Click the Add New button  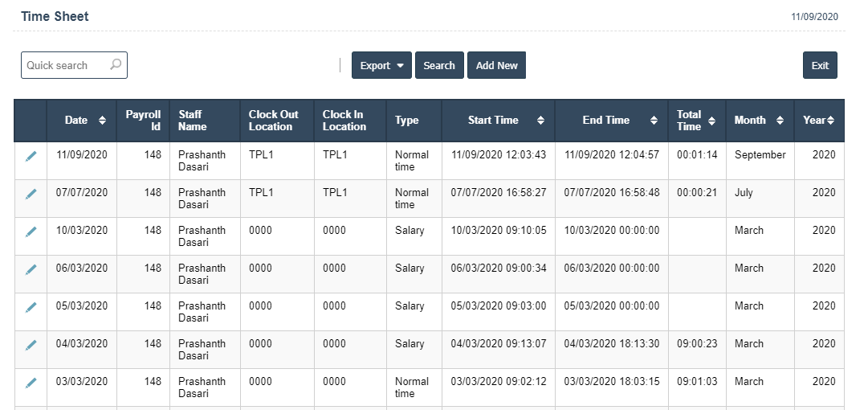point(496,66)
